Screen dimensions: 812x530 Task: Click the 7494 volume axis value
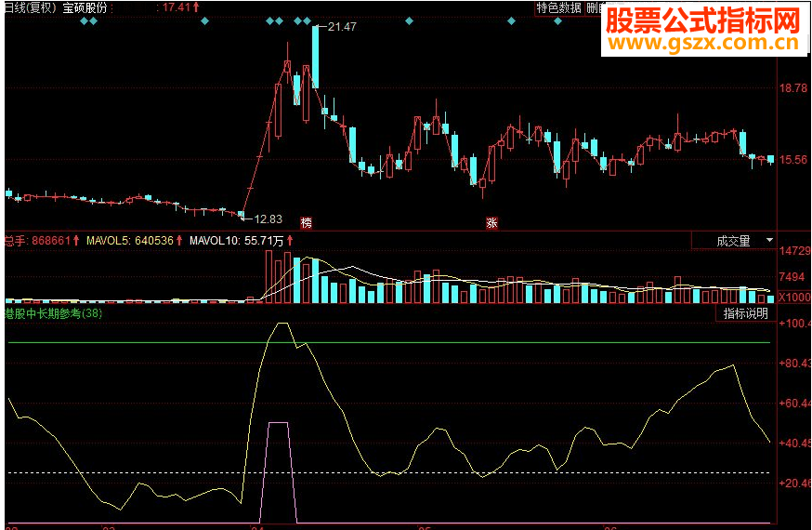pyautogui.click(x=792, y=277)
